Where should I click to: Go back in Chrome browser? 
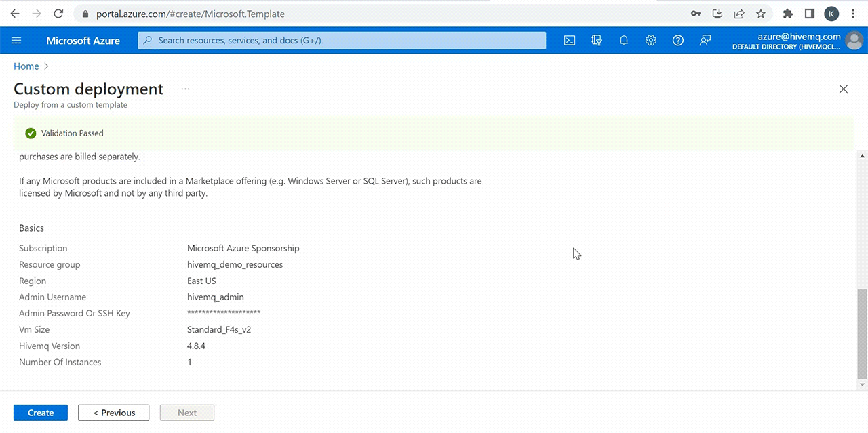(15, 14)
